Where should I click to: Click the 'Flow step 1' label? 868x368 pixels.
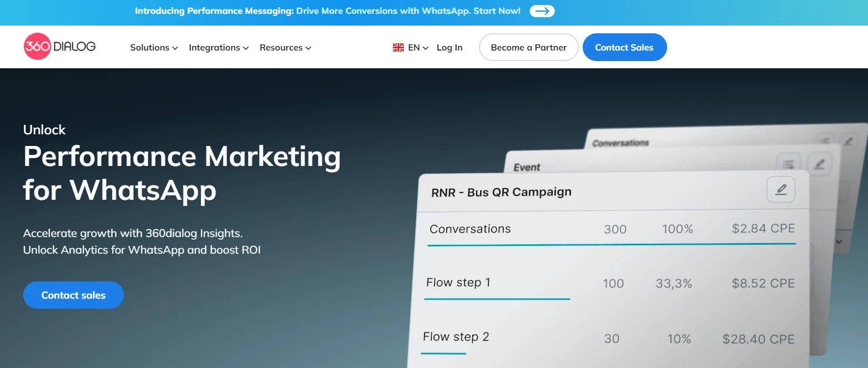(x=458, y=283)
